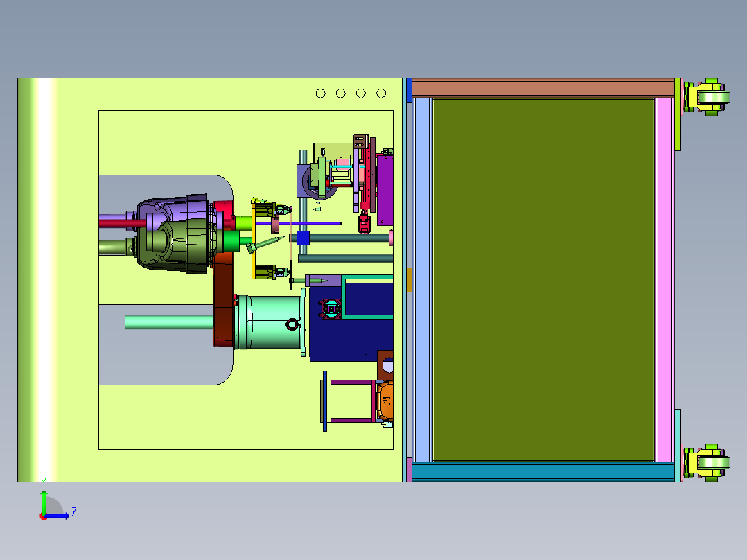Select the brown plate with round hole
The image size is (747, 560).
pos(385,365)
